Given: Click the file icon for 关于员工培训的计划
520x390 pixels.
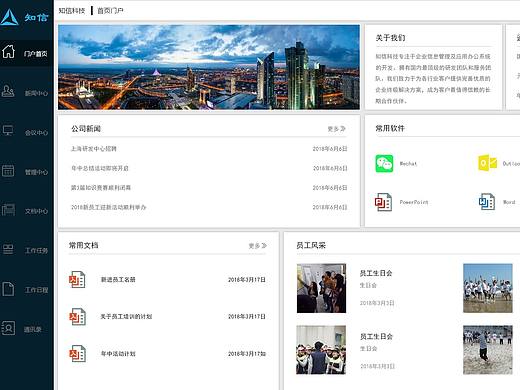Looking at the screenshot, I should (77, 316).
